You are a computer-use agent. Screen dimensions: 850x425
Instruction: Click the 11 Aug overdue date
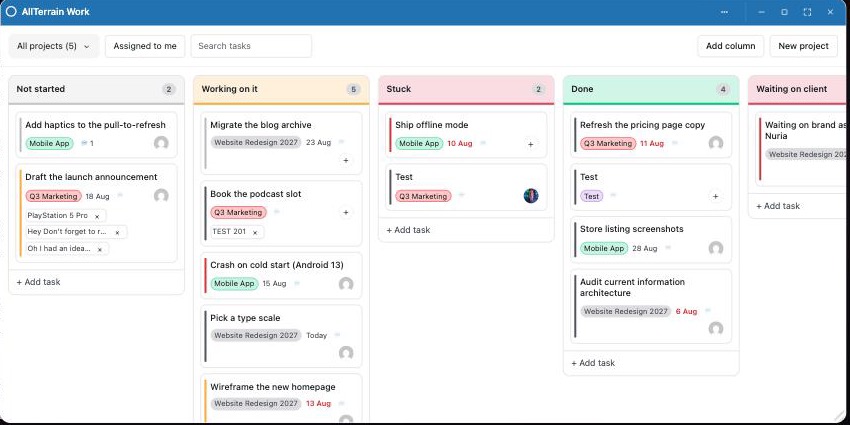[x=652, y=144]
